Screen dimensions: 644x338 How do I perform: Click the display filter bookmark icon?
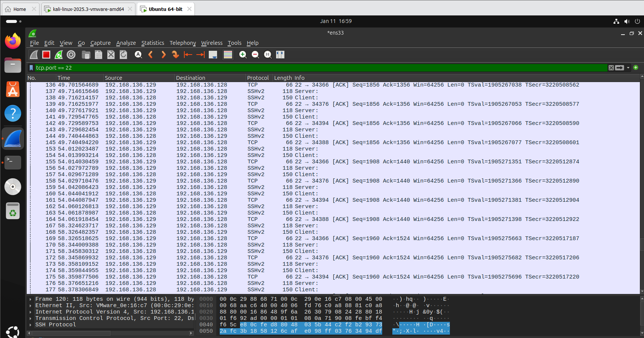pyautogui.click(x=31, y=68)
